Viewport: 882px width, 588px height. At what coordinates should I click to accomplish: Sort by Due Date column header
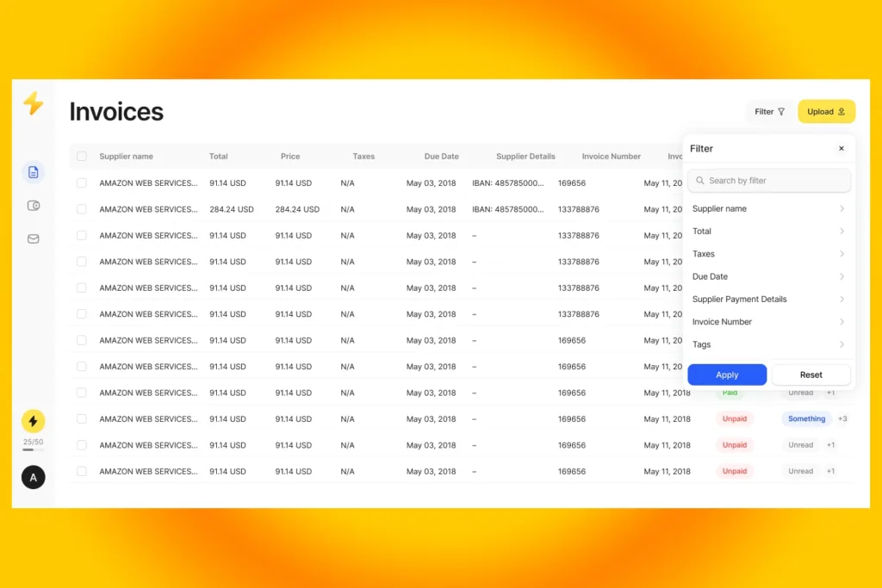click(x=442, y=157)
